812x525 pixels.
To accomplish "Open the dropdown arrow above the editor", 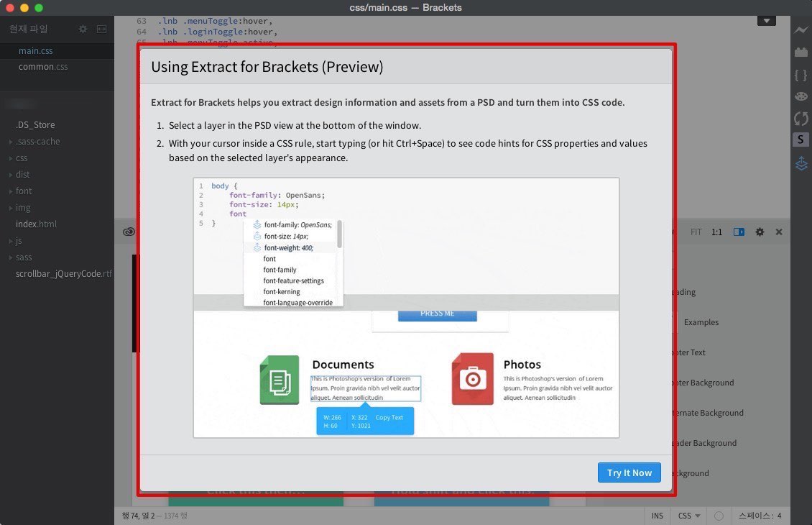I will click(767, 21).
